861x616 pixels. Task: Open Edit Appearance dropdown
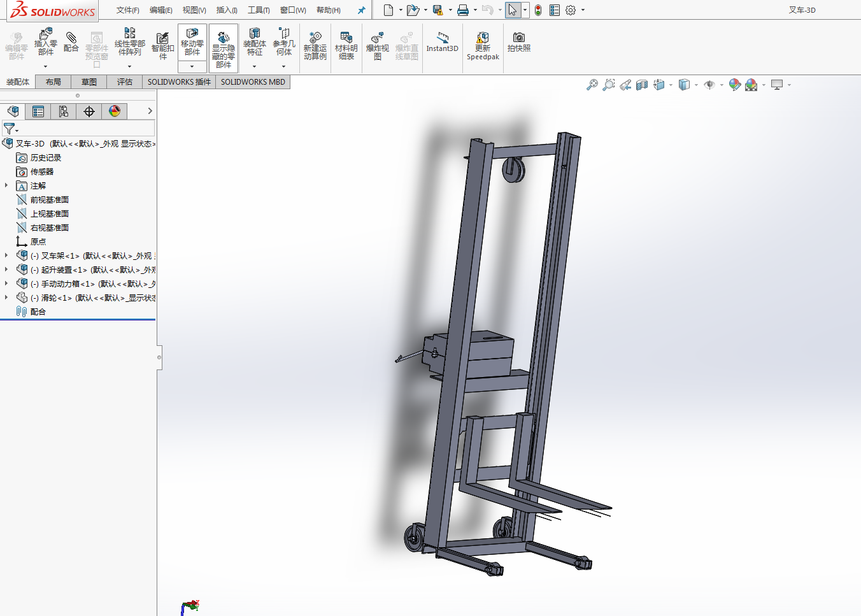click(x=734, y=85)
